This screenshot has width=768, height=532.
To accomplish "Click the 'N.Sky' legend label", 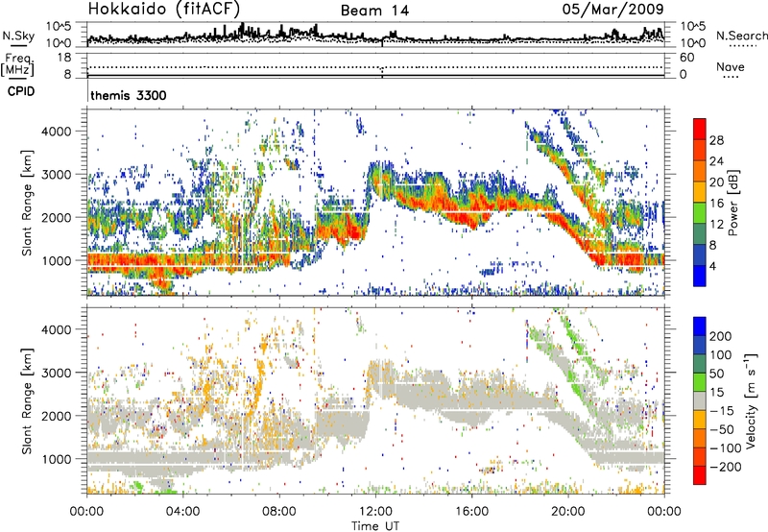I will 18,36.
